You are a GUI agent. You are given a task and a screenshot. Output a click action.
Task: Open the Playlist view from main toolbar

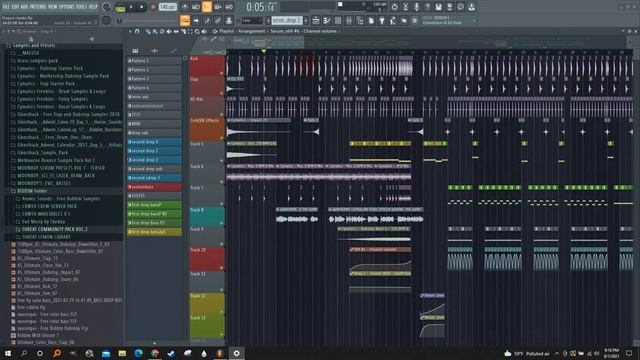(x=316, y=20)
